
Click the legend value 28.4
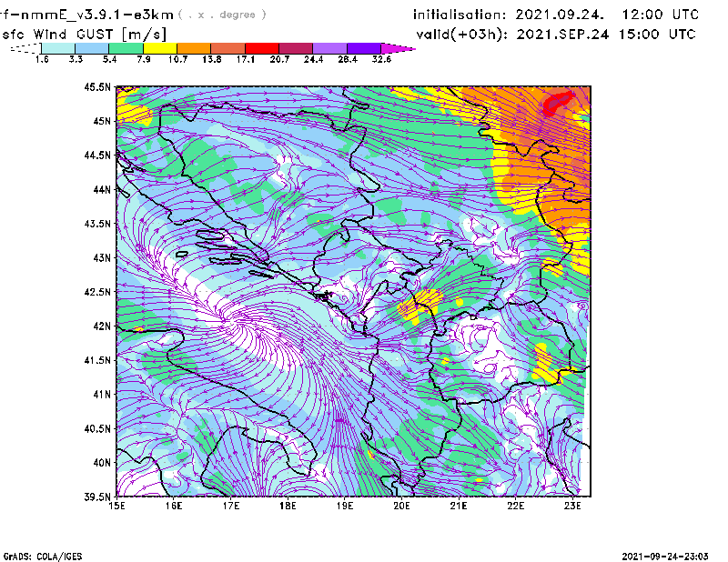[x=348, y=59]
